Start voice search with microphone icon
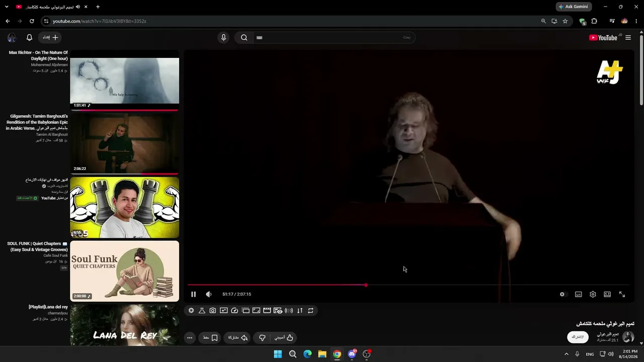This screenshot has height=362, width=644. coord(223,38)
